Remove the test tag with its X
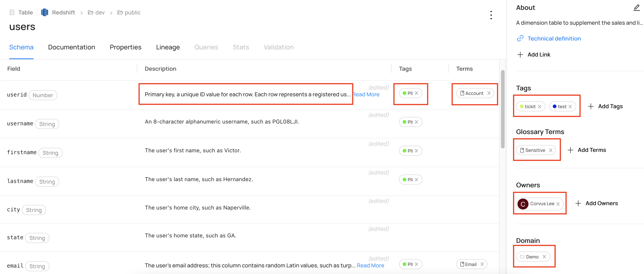The height and width of the screenshot is (274, 644). tap(570, 107)
